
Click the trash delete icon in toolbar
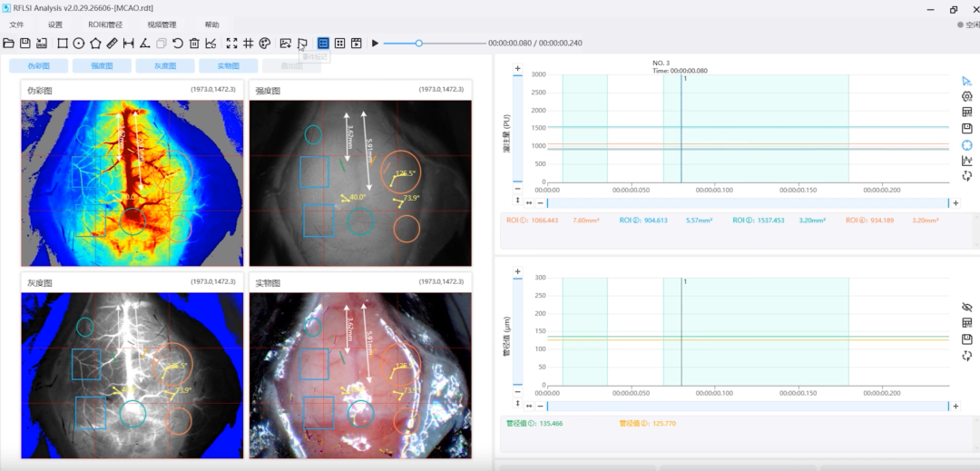194,43
